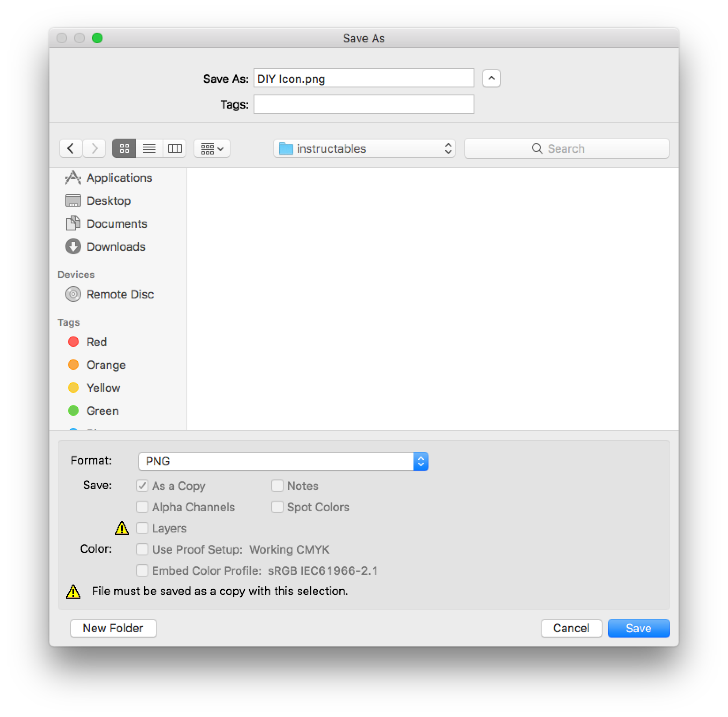Image resolution: width=728 pixels, height=717 pixels.
Task: Open the Documents sidebar item
Action: [x=117, y=224]
